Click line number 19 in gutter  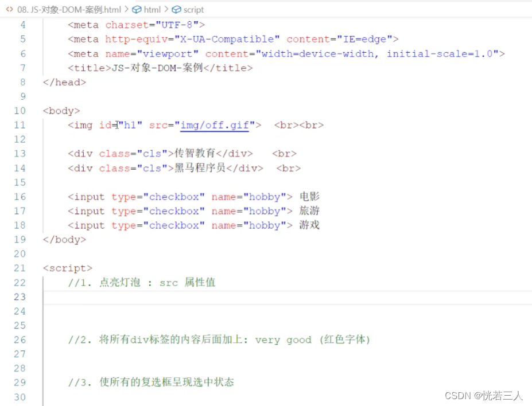tap(20, 239)
